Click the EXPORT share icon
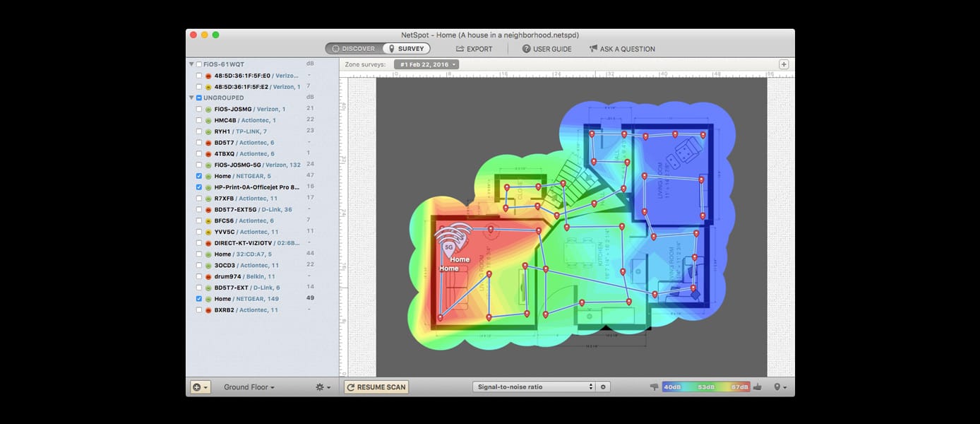This screenshot has width=980, height=424. click(460, 49)
